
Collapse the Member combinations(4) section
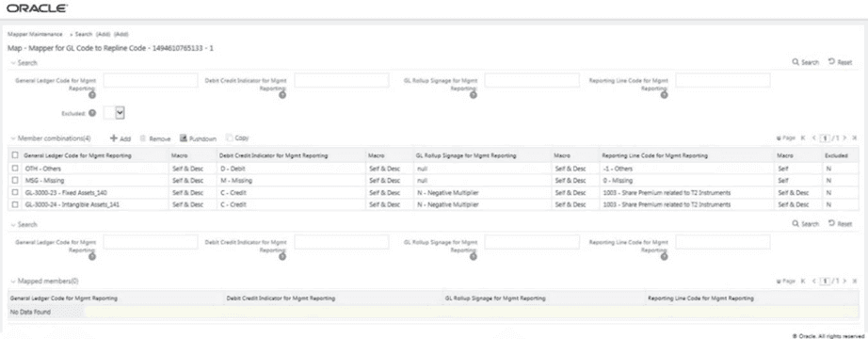point(13,138)
